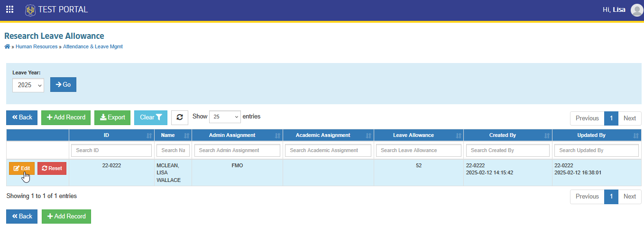Click bottom pagination Previous
The height and width of the screenshot is (235, 644).
point(587,197)
